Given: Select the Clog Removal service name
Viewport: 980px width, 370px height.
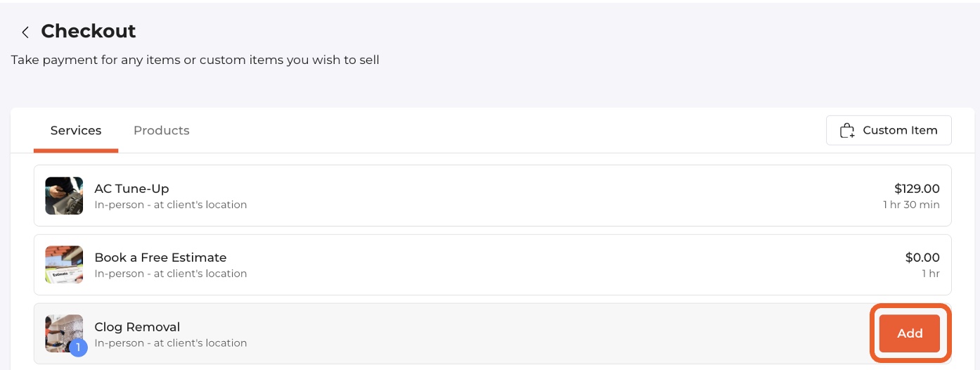Looking at the screenshot, I should click(137, 327).
